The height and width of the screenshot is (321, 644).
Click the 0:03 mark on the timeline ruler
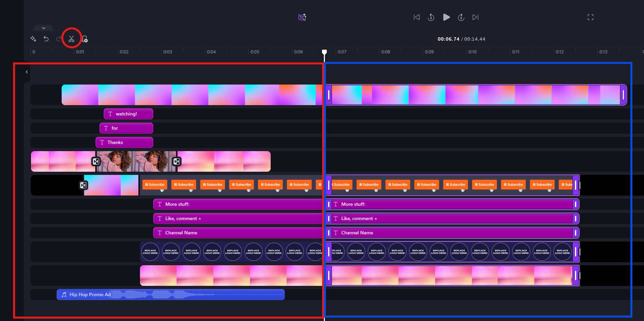pos(168,52)
